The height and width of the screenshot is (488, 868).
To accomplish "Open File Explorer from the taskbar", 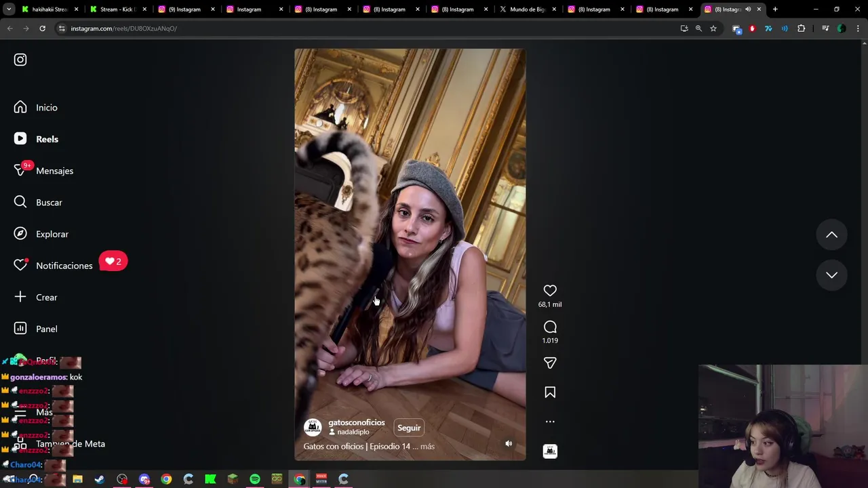I will tap(77, 479).
